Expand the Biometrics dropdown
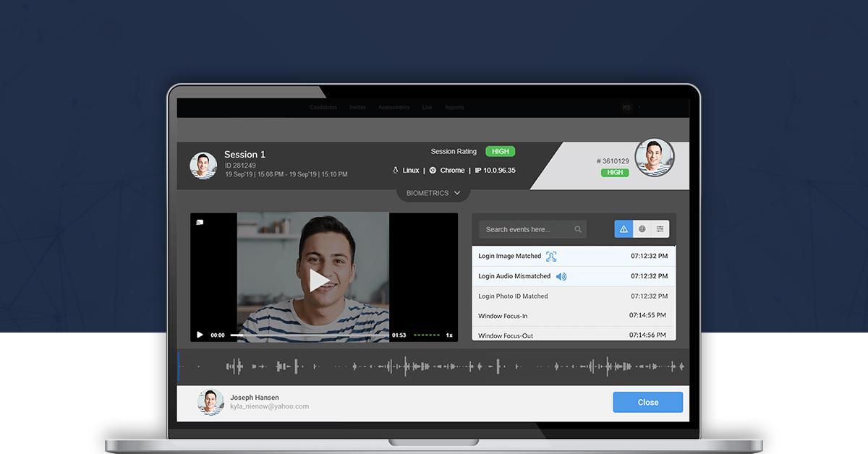Image resolution: width=868 pixels, height=454 pixels. [x=433, y=193]
